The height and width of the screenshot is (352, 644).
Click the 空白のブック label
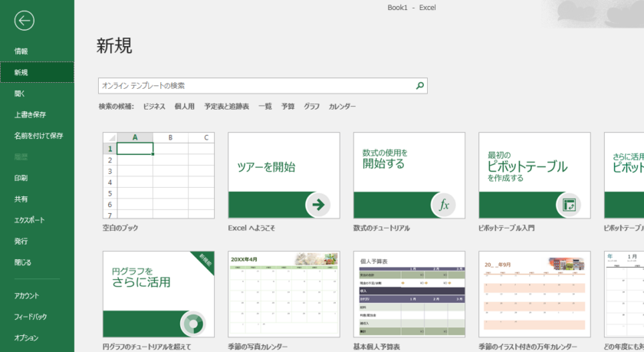click(120, 228)
